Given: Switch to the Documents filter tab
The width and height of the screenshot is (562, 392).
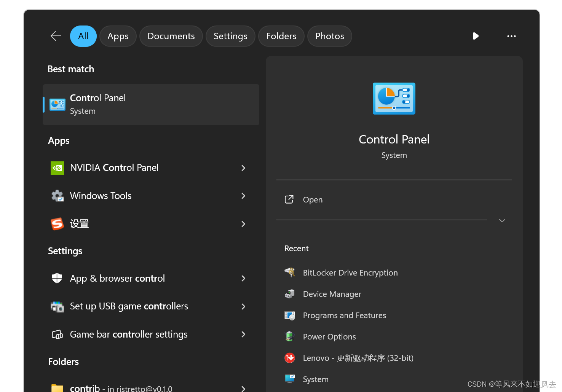Looking at the screenshot, I should [x=171, y=36].
